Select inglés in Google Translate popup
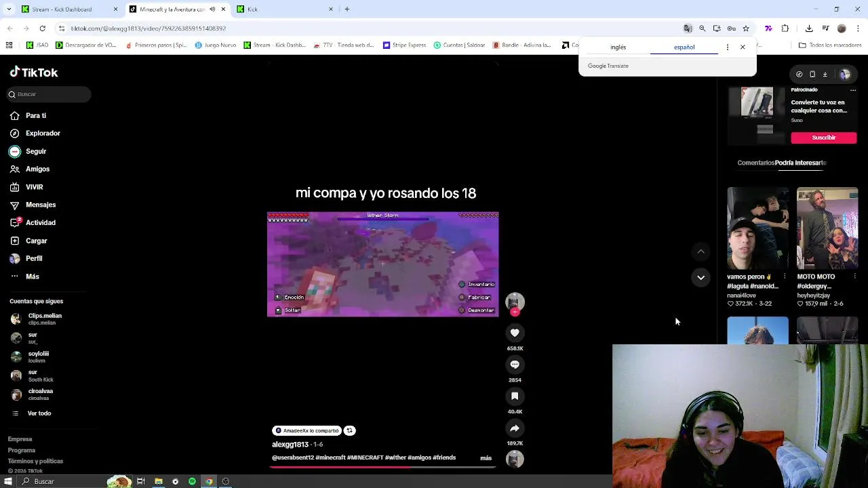The width and height of the screenshot is (868, 488). (618, 47)
